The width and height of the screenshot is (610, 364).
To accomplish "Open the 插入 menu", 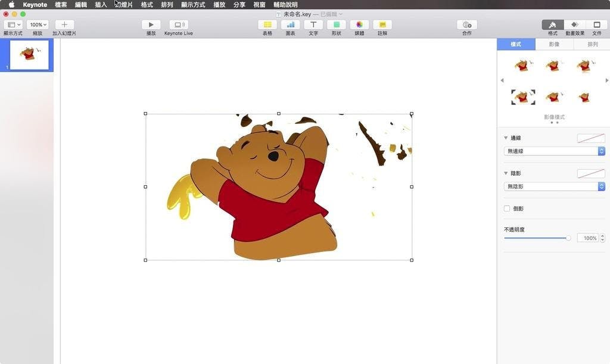I will click(x=101, y=5).
